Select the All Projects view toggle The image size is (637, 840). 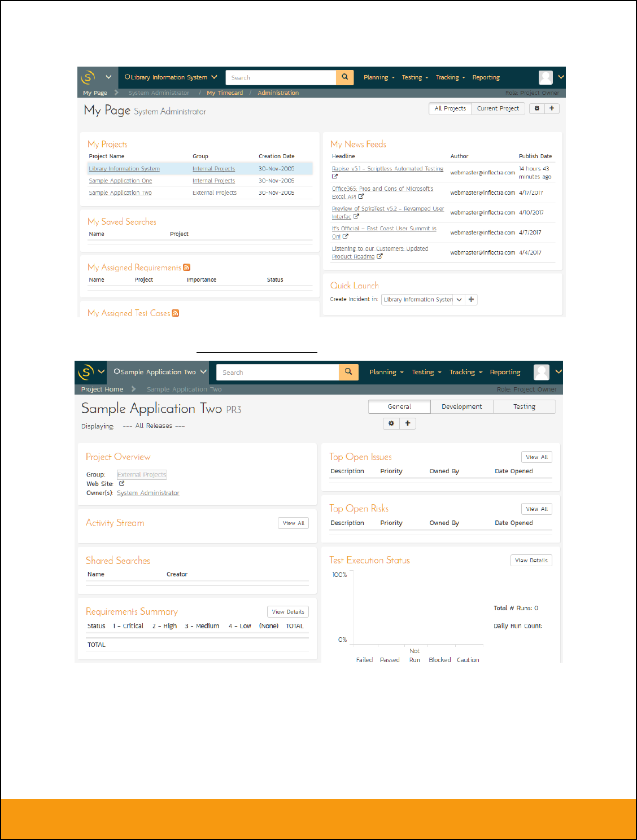click(450, 108)
